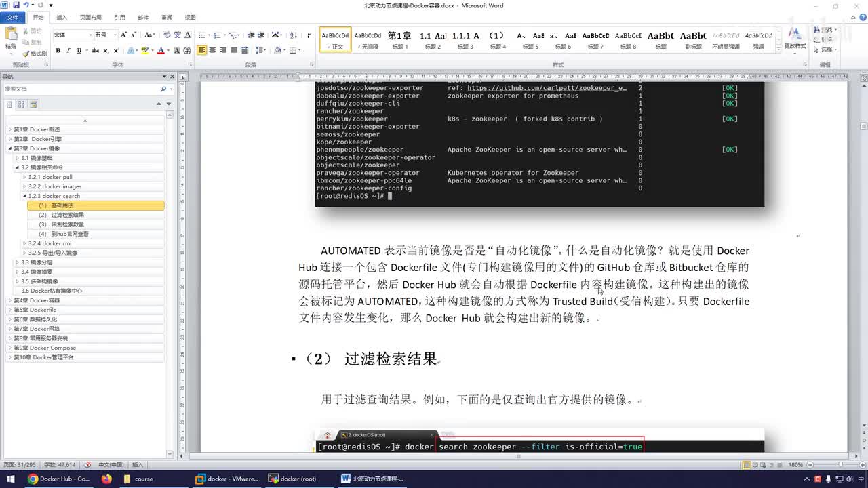Open the Select dropdown in editing group
This screenshot has height=488, width=868.
pos(827,49)
